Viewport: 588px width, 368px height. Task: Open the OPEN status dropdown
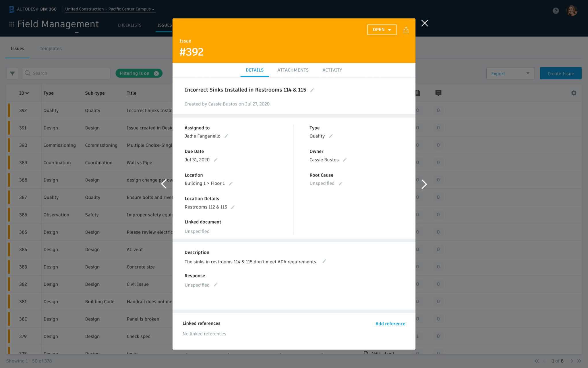click(382, 30)
